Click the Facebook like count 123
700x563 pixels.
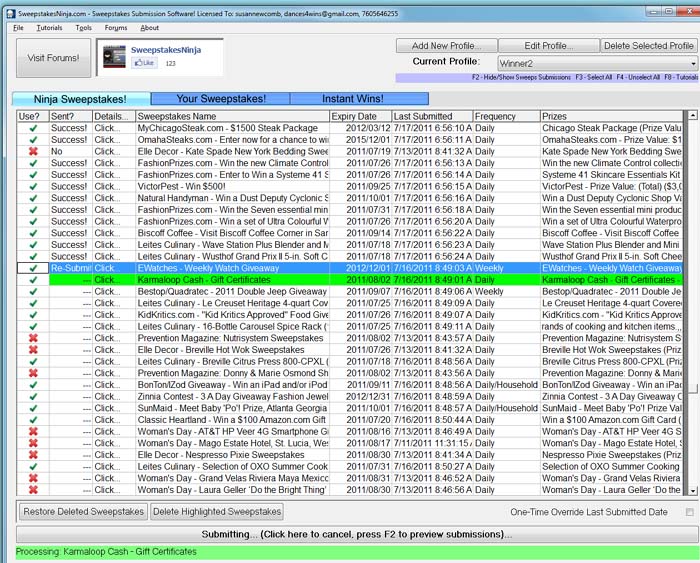coord(171,63)
